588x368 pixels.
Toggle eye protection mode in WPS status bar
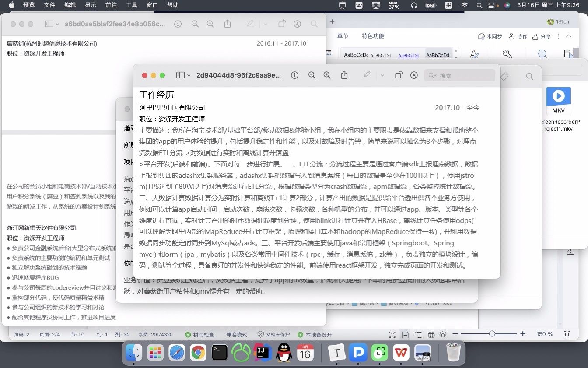(x=443, y=335)
